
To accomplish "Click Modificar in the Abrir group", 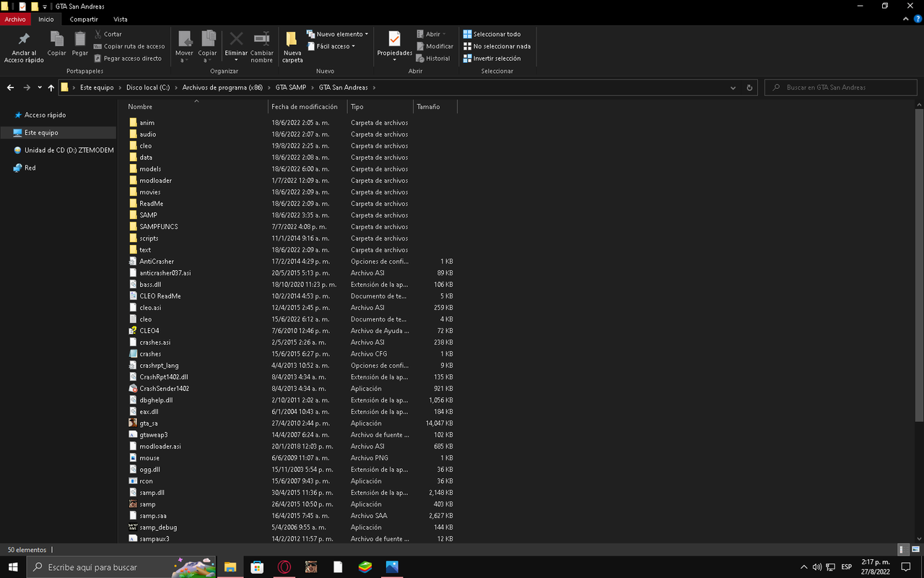I will click(x=435, y=46).
